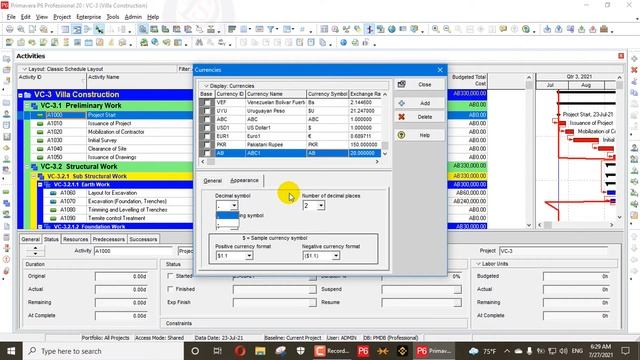The width and height of the screenshot is (640, 360).
Task: Click the Recorder app in taskbar
Action: tap(332, 351)
